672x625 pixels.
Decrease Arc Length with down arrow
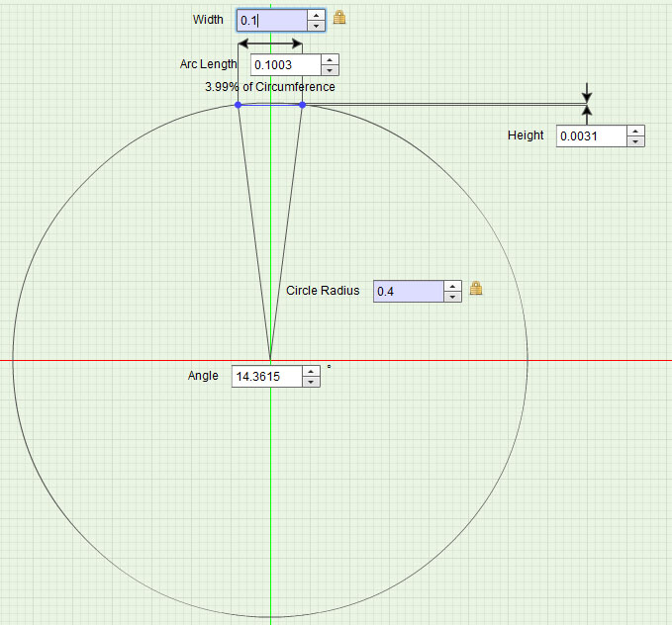pyautogui.click(x=330, y=70)
